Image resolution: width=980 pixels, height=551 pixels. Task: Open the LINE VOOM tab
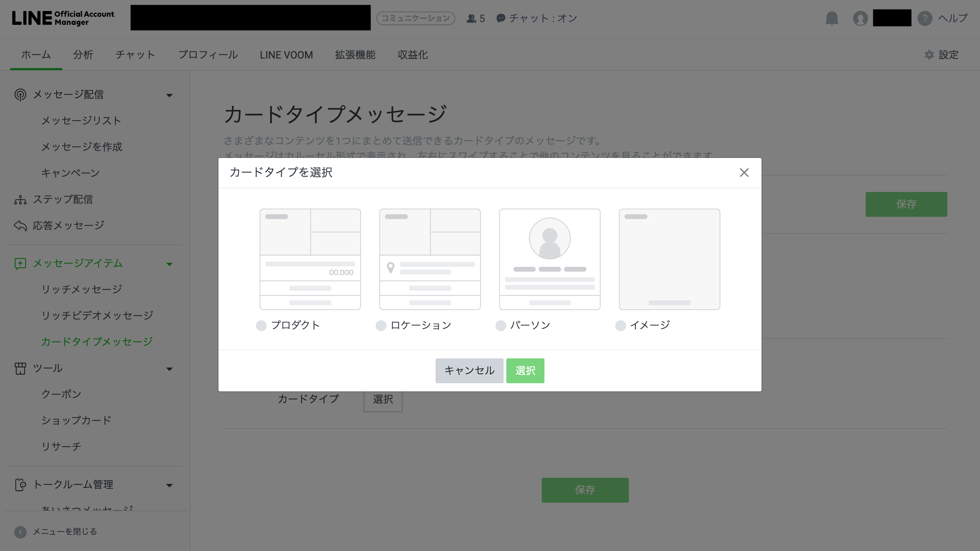pyautogui.click(x=286, y=55)
